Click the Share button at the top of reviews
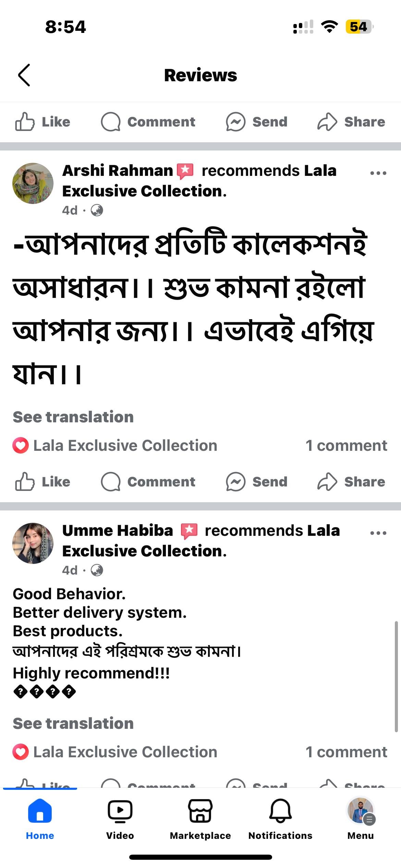The image size is (401, 868). 351,122
